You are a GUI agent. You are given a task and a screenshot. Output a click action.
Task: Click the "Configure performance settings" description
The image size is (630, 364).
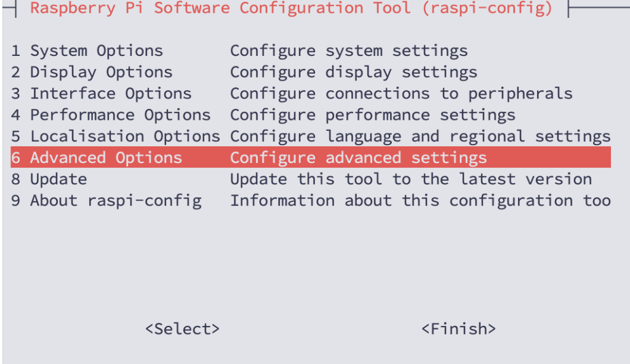pos(373,115)
